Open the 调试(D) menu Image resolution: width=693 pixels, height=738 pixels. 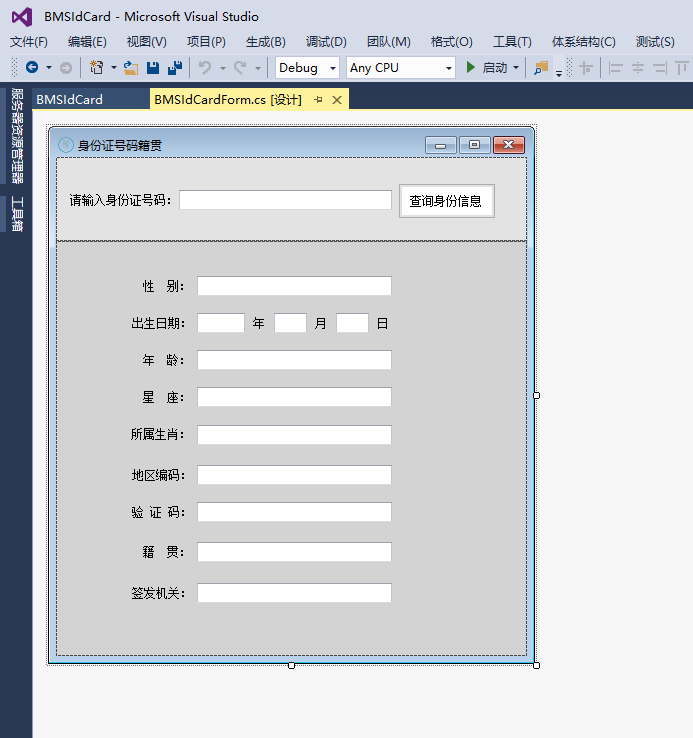coord(326,42)
